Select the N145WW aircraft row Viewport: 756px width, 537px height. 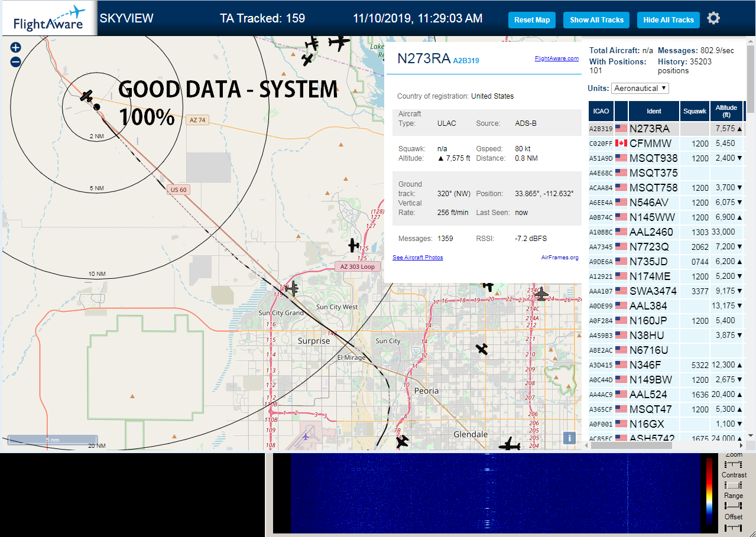[x=666, y=217]
